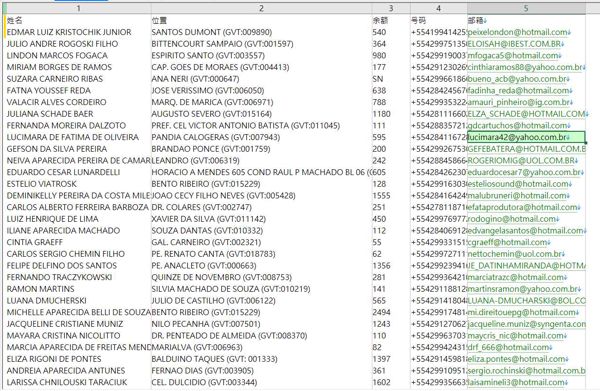The width and height of the screenshot is (600, 391).
Task: Select the name CINTIA GRAEFF
Action: pyautogui.click(x=34, y=242)
